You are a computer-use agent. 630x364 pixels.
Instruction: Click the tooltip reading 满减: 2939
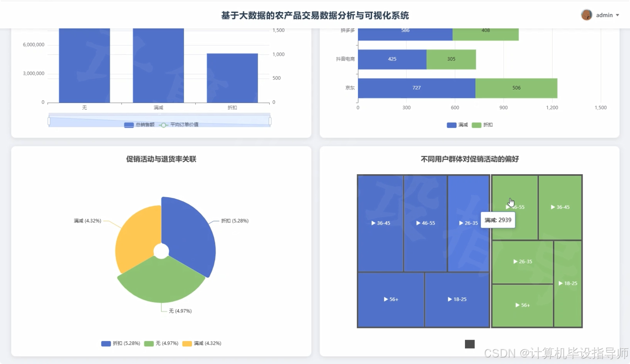point(498,220)
